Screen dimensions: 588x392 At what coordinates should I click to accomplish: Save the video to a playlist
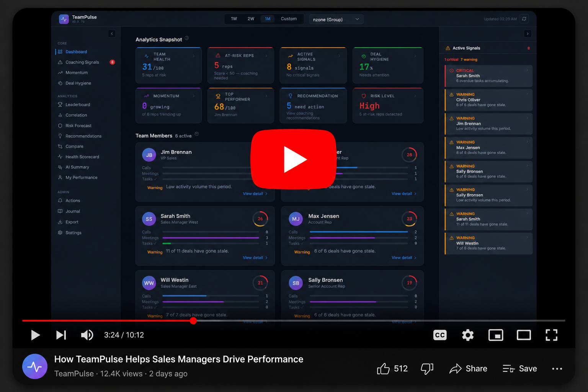pos(519,369)
